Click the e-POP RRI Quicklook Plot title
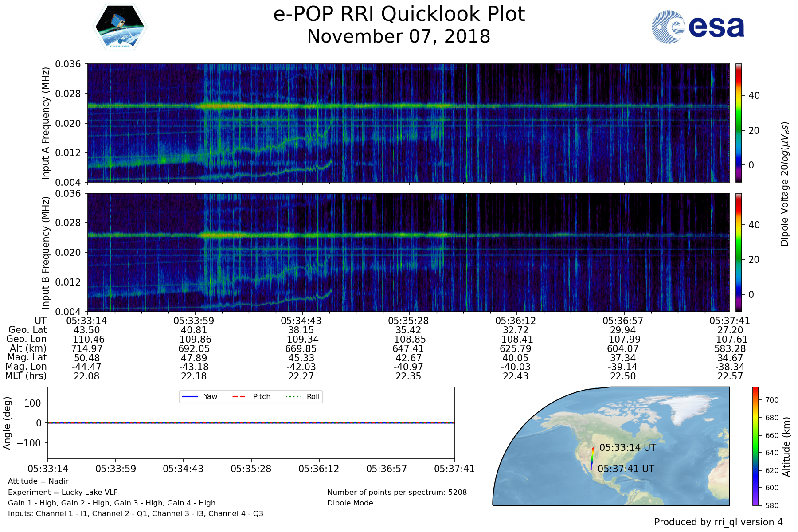 399,14
